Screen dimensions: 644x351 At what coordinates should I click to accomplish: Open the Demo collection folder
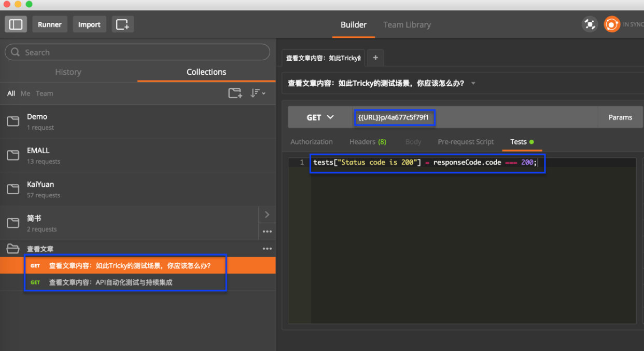[137, 122]
